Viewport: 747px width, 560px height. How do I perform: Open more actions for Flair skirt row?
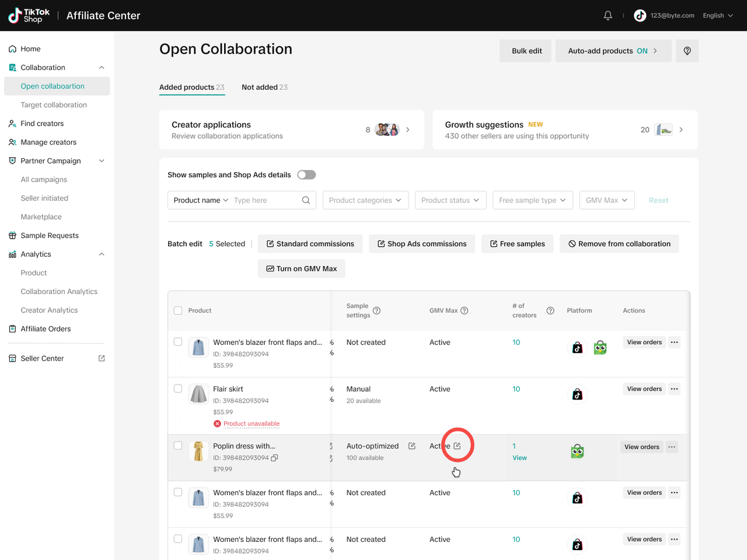[x=674, y=389]
